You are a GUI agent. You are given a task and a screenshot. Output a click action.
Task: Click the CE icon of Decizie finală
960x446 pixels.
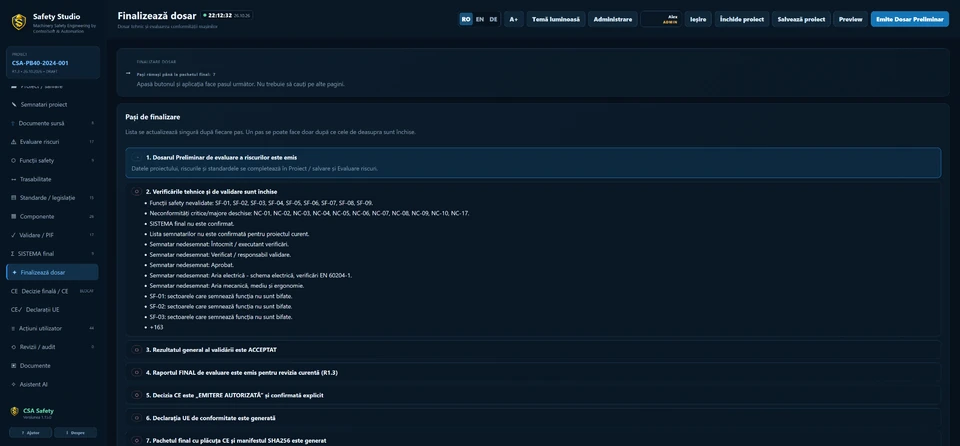(14, 291)
